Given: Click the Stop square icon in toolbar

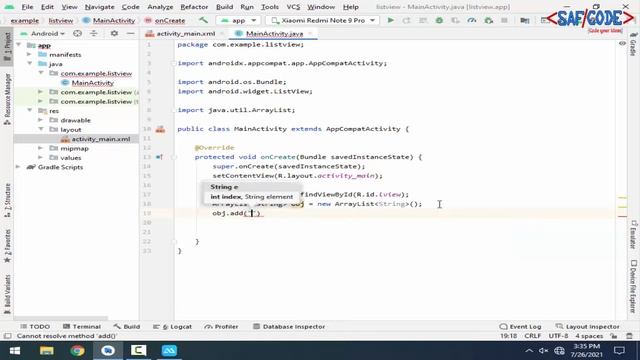Looking at the screenshot, I should point(504,20).
